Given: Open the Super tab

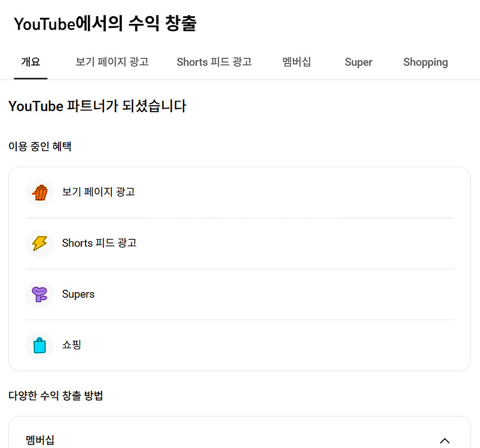Looking at the screenshot, I should point(358,62).
